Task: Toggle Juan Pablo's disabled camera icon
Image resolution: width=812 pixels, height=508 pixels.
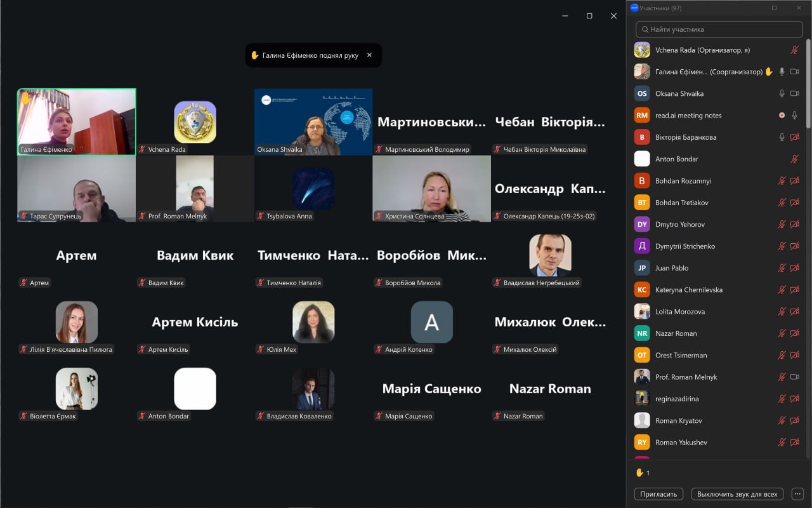Action: (794, 268)
